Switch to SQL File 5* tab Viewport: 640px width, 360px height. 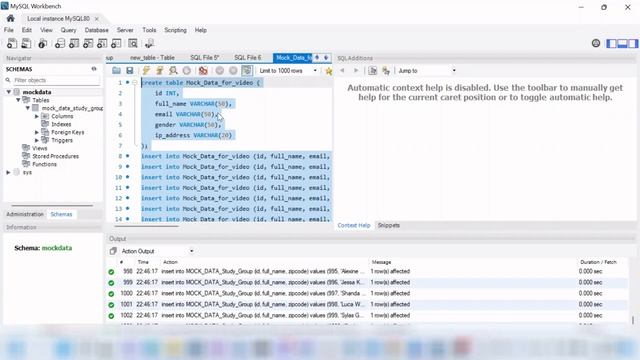(x=204, y=58)
